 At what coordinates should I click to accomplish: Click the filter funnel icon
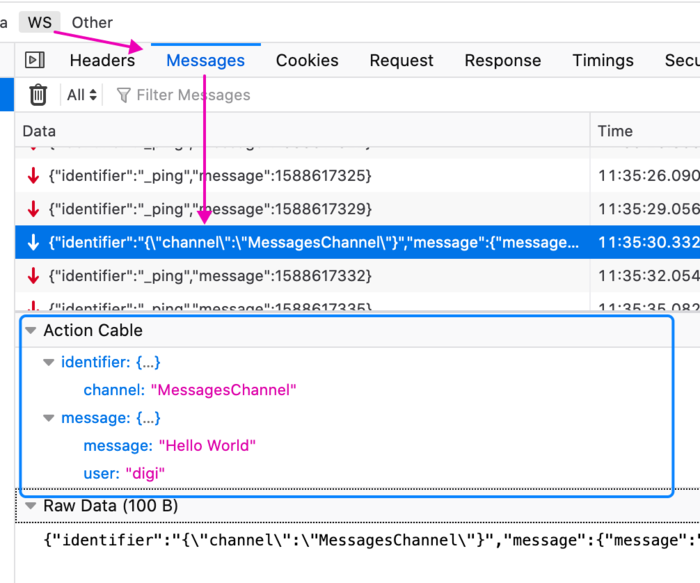coord(124,96)
